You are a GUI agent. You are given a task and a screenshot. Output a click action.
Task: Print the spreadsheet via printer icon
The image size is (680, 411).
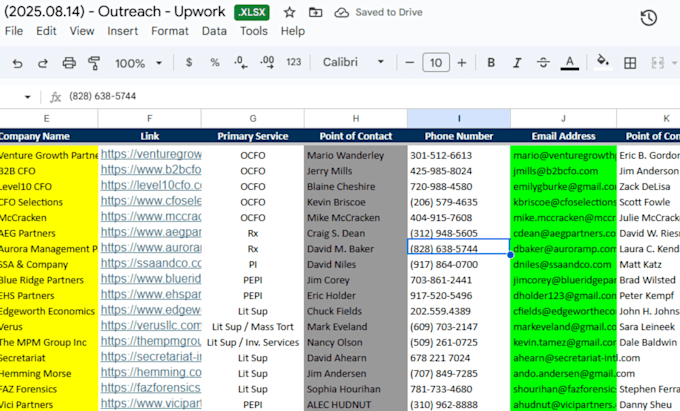pyautogui.click(x=69, y=63)
